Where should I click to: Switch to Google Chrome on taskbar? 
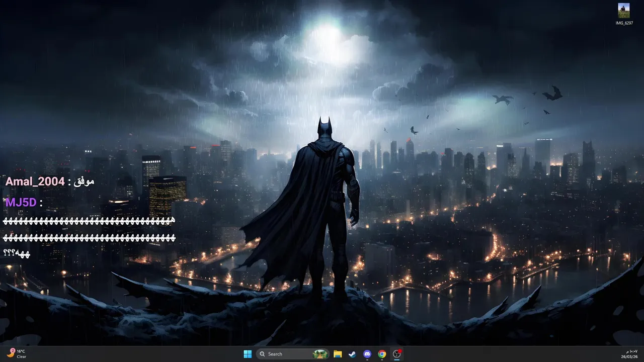click(382, 354)
